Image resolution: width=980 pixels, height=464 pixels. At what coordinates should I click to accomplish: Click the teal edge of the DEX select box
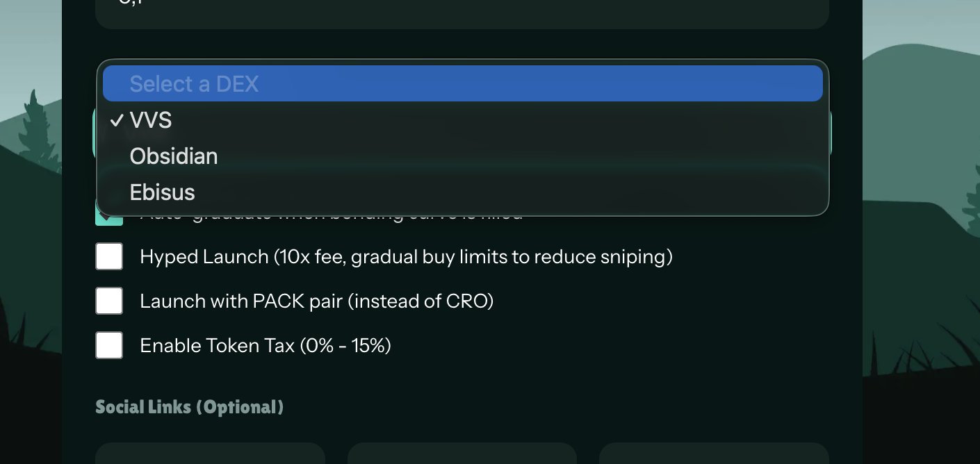95,133
